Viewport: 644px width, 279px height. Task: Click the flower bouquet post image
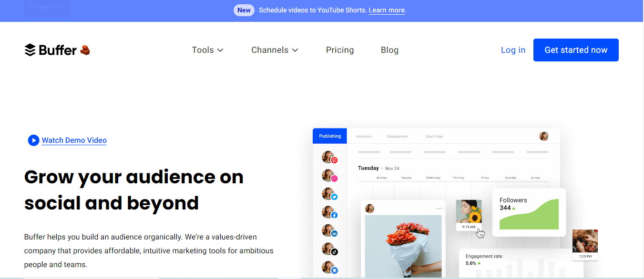[403, 247]
